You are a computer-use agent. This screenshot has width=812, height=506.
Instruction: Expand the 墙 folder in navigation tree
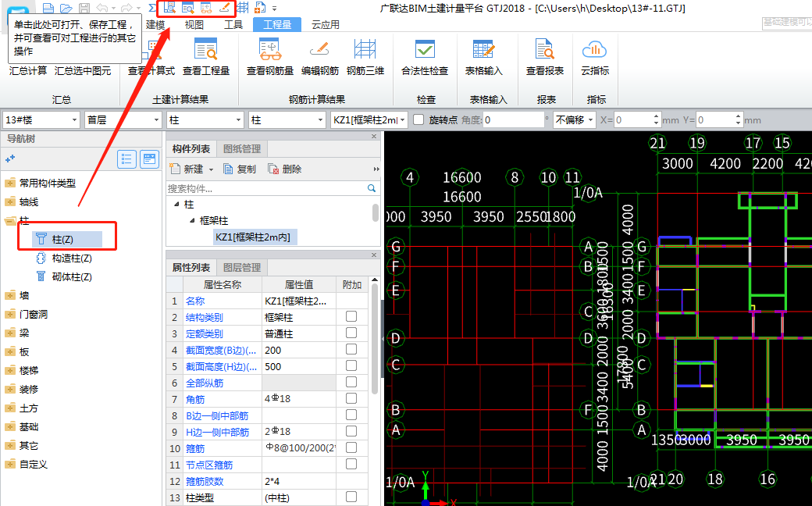point(10,296)
